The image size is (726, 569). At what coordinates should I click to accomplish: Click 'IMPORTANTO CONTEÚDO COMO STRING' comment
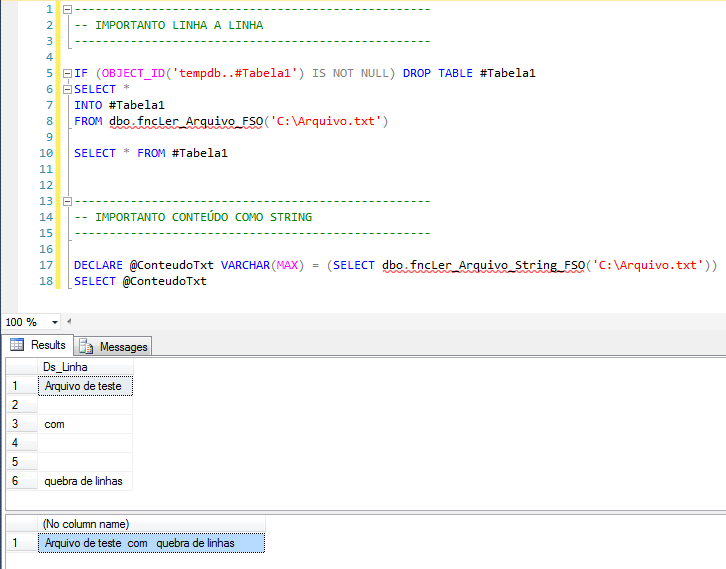(204, 217)
